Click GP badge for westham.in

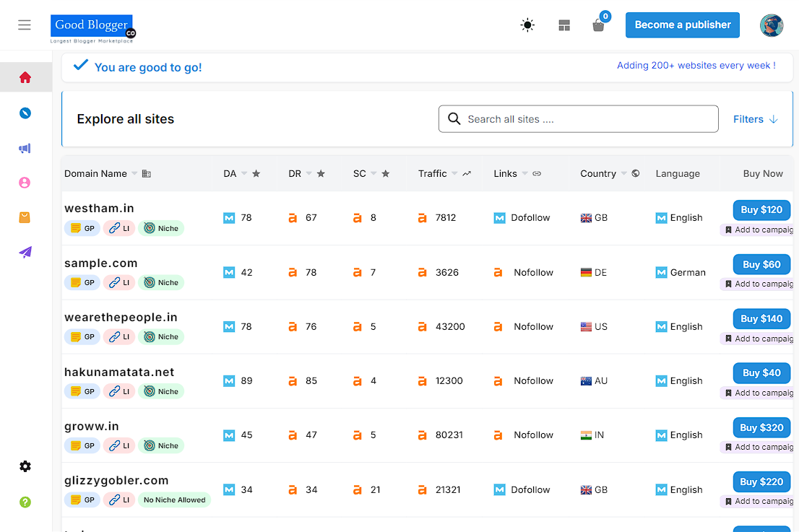(82, 228)
